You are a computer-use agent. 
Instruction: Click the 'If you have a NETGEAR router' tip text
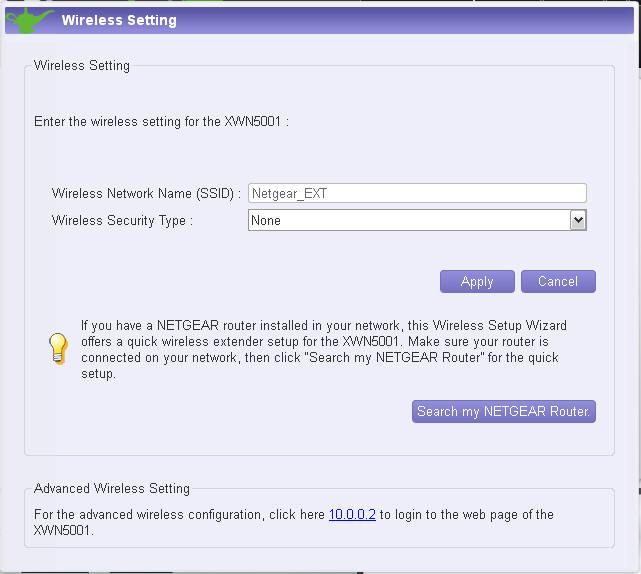(324, 349)
